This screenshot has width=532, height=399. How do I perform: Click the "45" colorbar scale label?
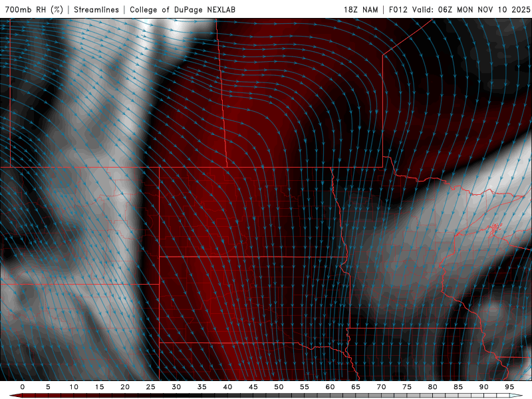(253, 387)
